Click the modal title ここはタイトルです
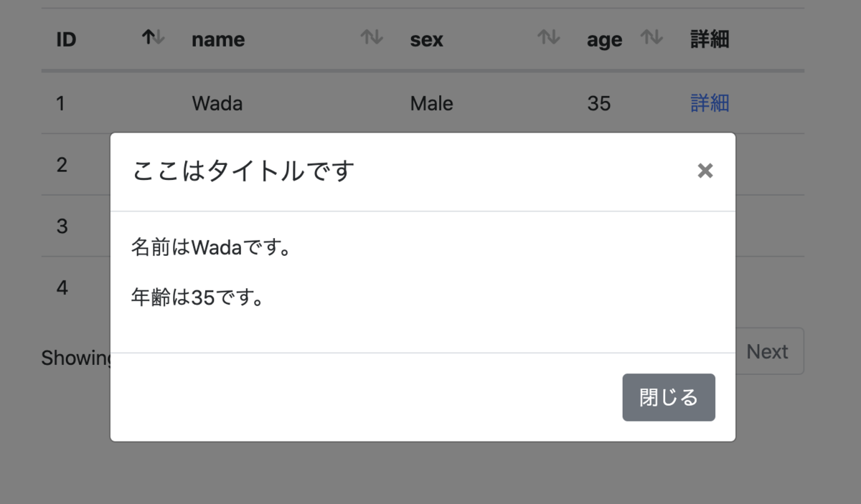This screenshot has width=861, height=504. [244, 171]
